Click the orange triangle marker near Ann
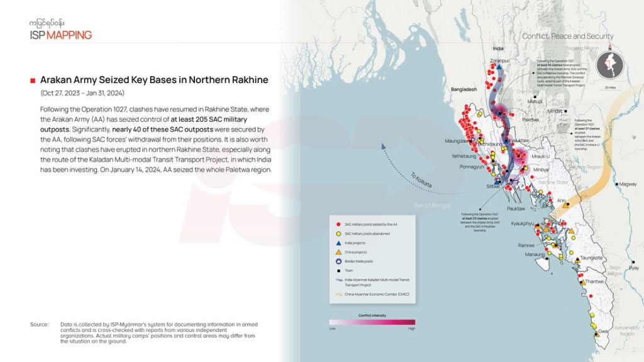644x362 pixels. tap(565, 206)
